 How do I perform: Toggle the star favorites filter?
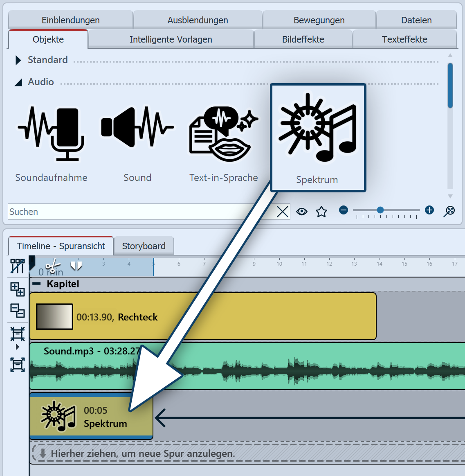tap(321, 212)
